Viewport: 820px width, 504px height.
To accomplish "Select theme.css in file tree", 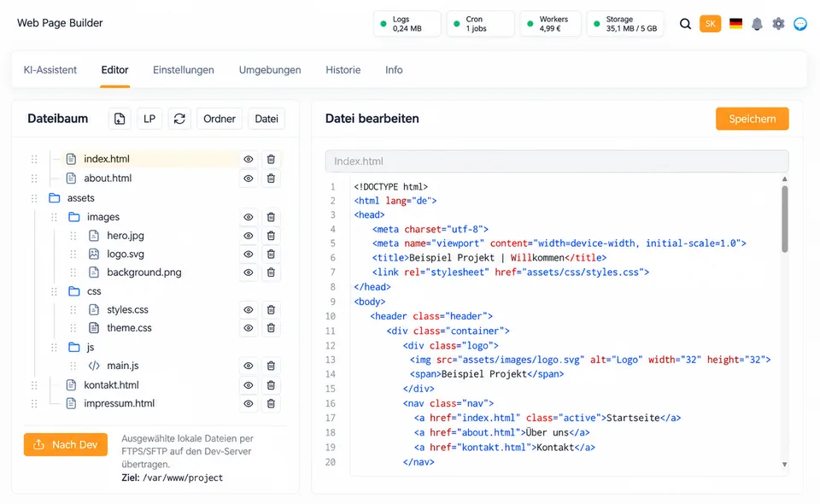I will pos(129,328).
